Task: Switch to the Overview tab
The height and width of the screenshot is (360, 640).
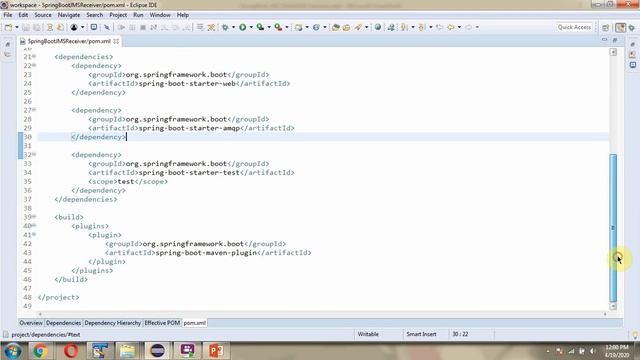Action: [x=31, y=323]
